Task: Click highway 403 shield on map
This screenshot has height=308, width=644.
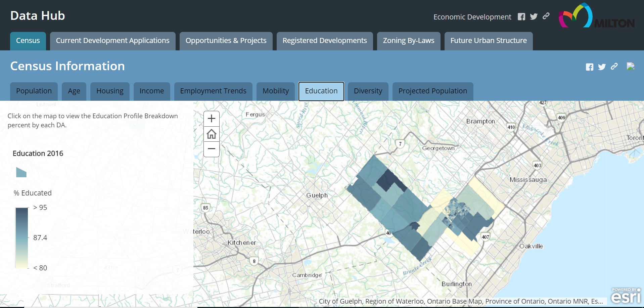Action: point(537,165)
